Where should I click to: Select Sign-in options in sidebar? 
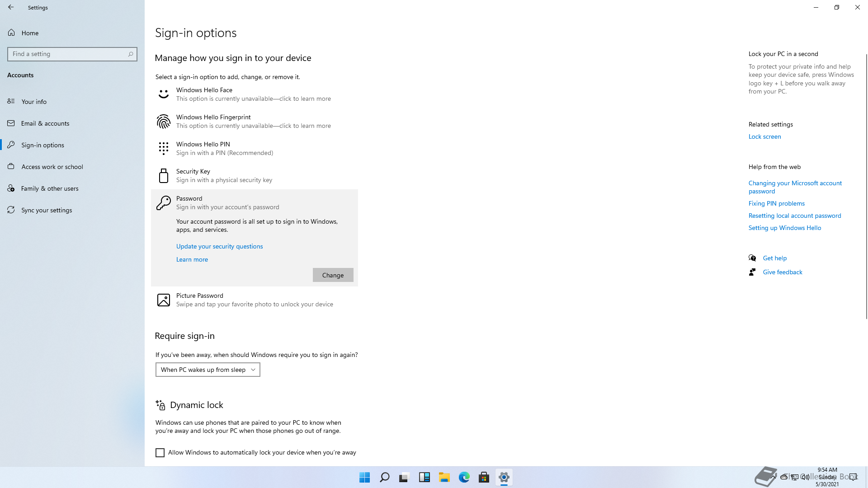tap(72, 145)
